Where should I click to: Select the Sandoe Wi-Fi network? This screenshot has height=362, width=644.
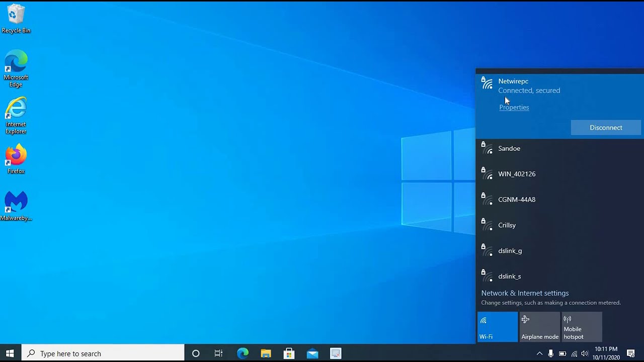[559, 149]
